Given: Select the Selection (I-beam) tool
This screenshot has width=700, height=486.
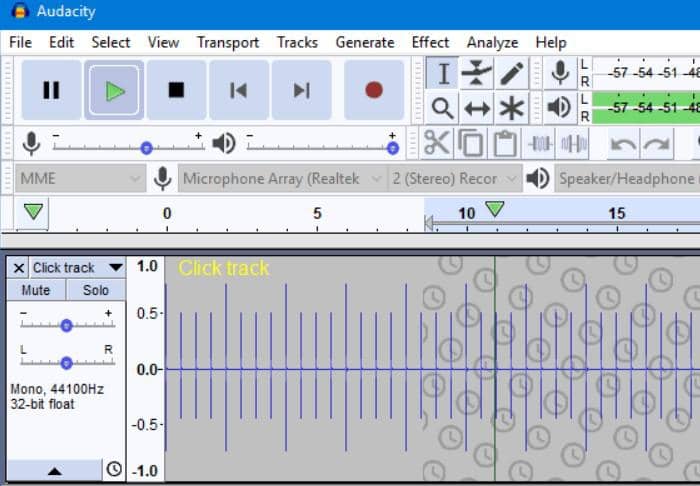Looking at the screenshot, I should (x=442, y=73).
